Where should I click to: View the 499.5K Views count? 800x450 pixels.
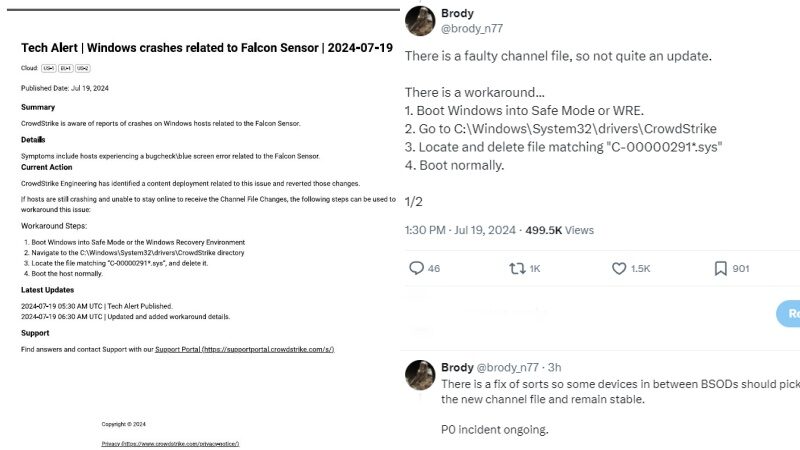pyautogui.click(x=559, y=230)
